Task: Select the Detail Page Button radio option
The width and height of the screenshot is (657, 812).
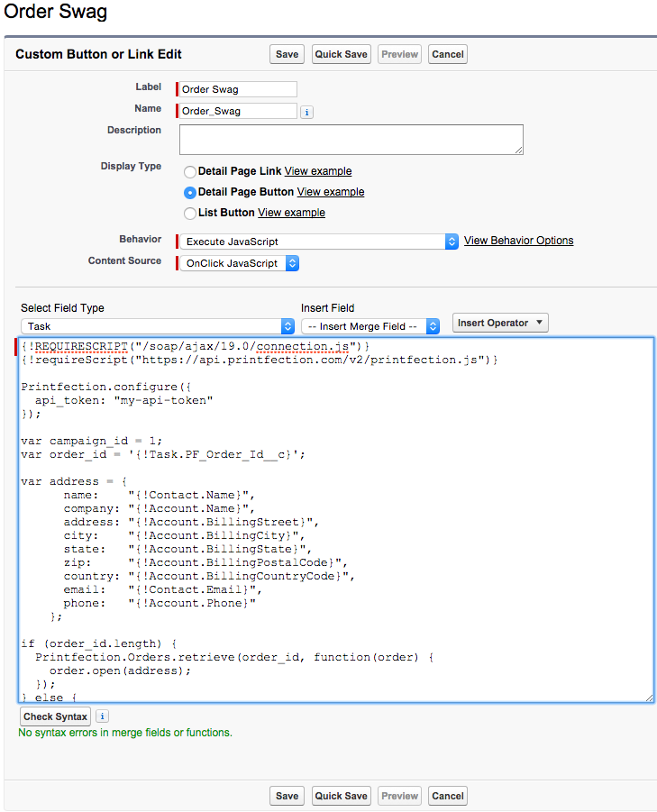Action: coord(190,192)
